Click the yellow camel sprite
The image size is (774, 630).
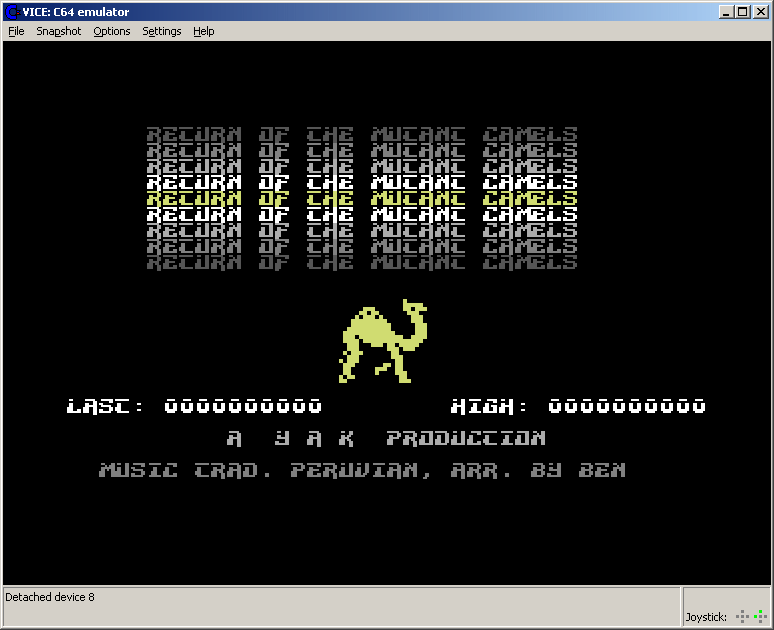coord(383,341)
